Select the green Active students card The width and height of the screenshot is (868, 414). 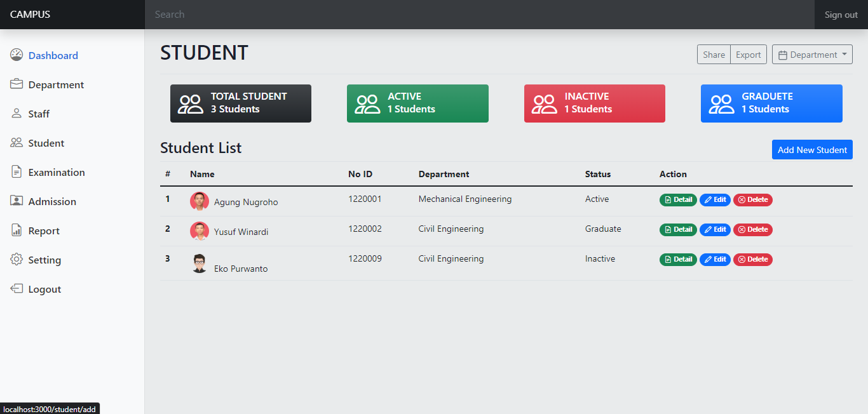(x=417, y=103)
